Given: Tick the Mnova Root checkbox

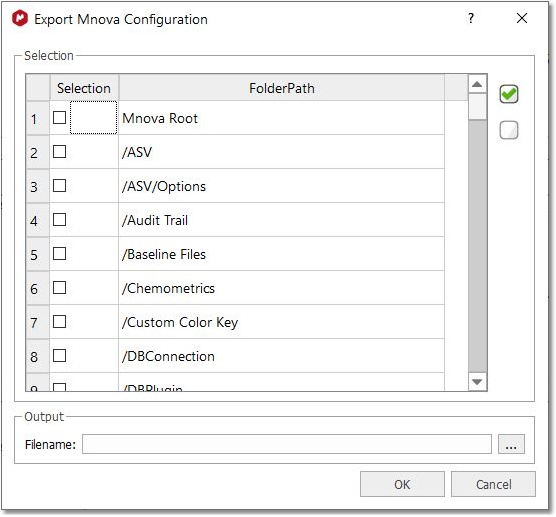Looking at the screenshot, I should click(x=59, y=118).
